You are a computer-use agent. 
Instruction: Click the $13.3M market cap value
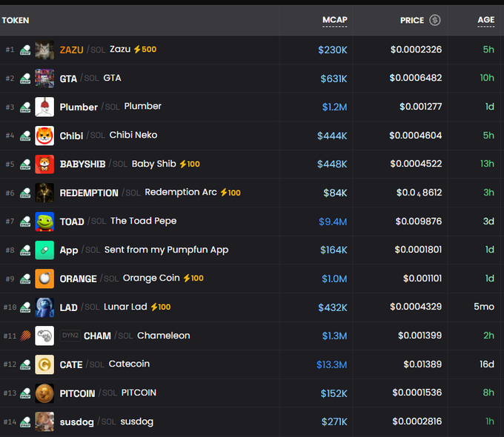pos(332,364)
